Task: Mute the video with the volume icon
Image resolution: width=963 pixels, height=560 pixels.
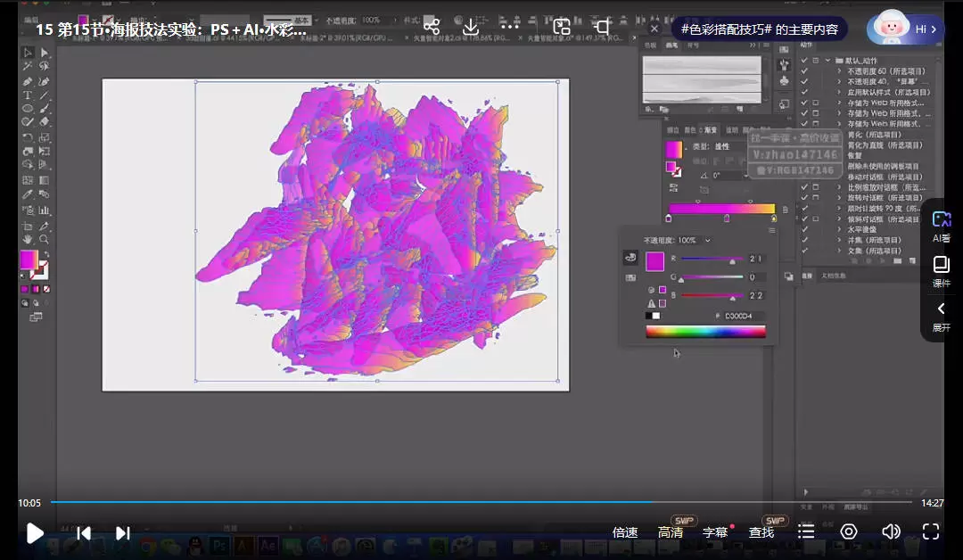Action: point(890,532)
